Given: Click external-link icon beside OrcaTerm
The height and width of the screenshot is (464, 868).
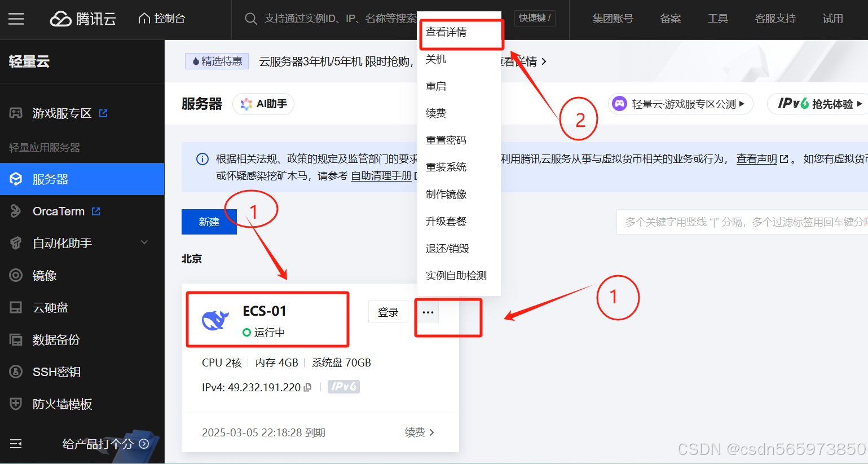Looking at the screenshot, I should click(96, 211).
